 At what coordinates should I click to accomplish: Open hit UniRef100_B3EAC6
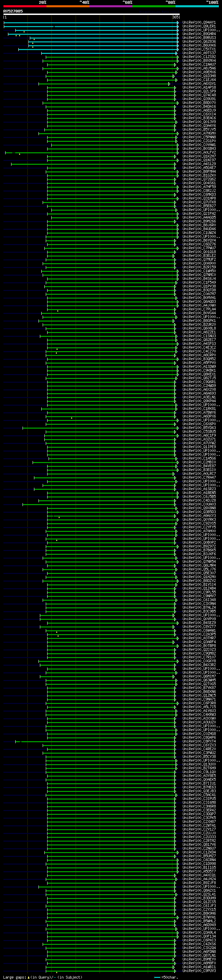point(199,118)
